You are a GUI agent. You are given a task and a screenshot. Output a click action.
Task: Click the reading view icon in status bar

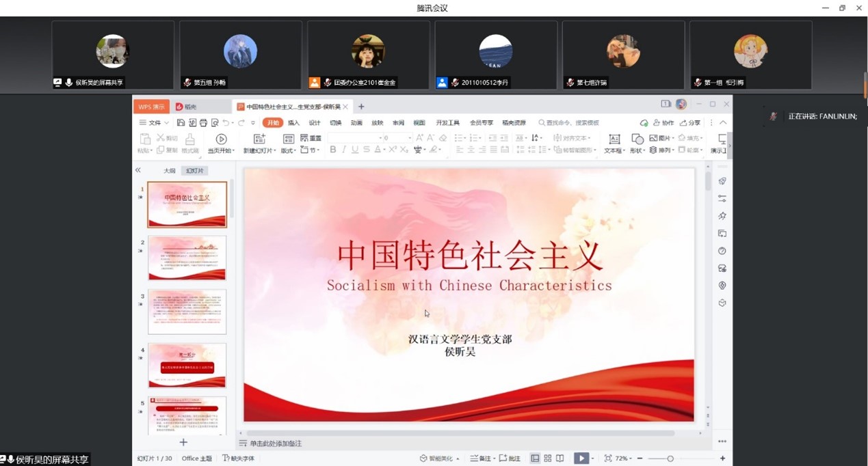560,458
